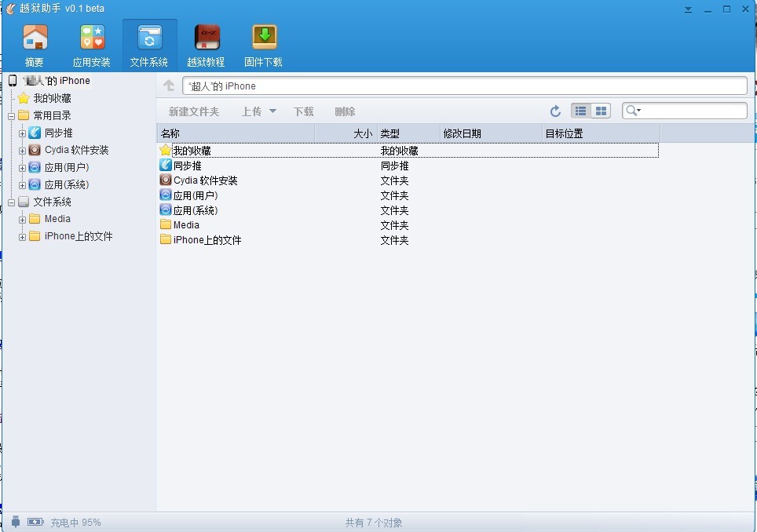This screenshot has width=757, height=532.
Task: Click the 新建文件夹 button
Action: coord(194,111)
